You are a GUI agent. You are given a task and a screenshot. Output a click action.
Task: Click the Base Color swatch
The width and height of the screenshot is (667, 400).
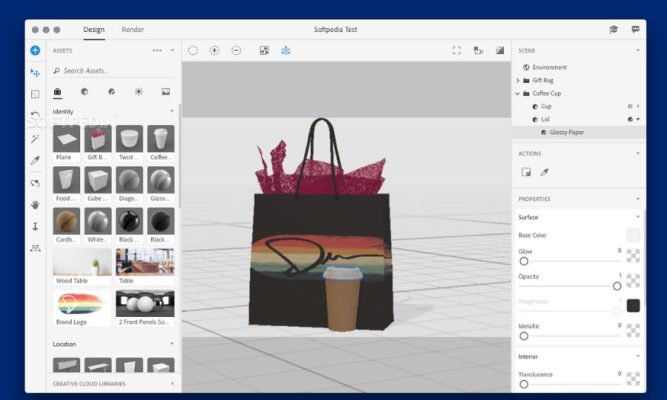633,235
